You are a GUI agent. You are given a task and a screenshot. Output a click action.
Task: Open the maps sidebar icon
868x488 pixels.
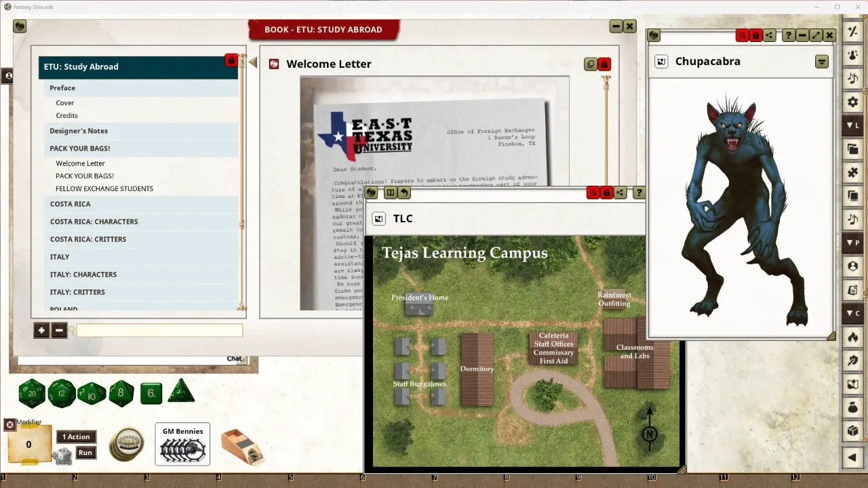[x=852, y=384]
